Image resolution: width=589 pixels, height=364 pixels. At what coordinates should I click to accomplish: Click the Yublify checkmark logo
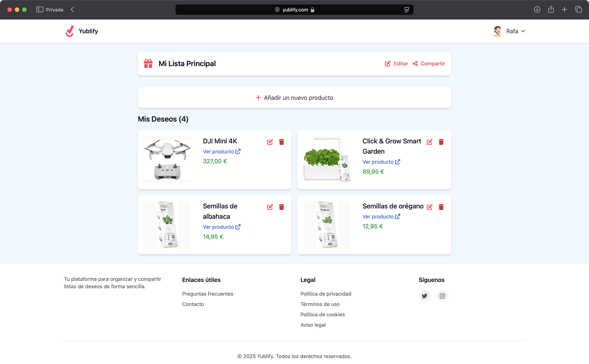(70, 31)
